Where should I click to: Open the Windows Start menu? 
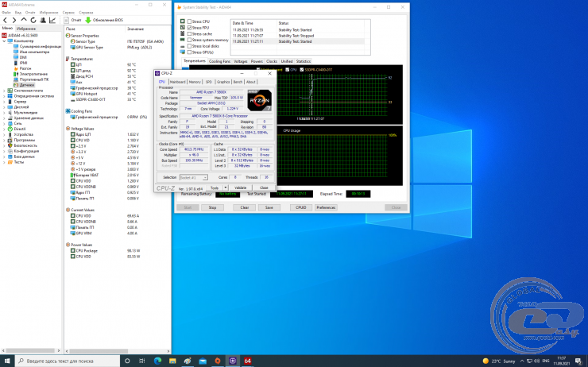pos(7,361)
